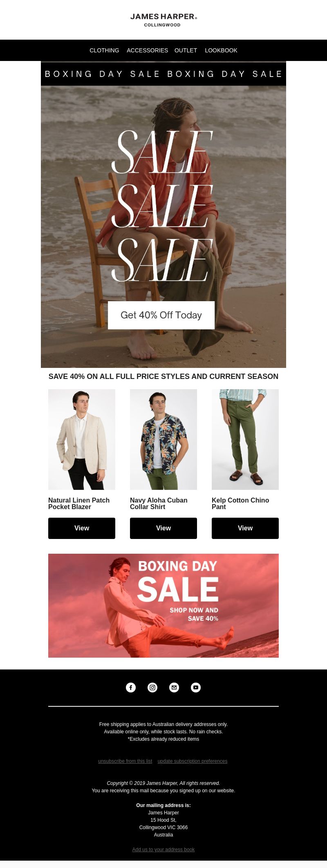View the Natural Linen Patch Pocket Blazer

pos(82,528)
